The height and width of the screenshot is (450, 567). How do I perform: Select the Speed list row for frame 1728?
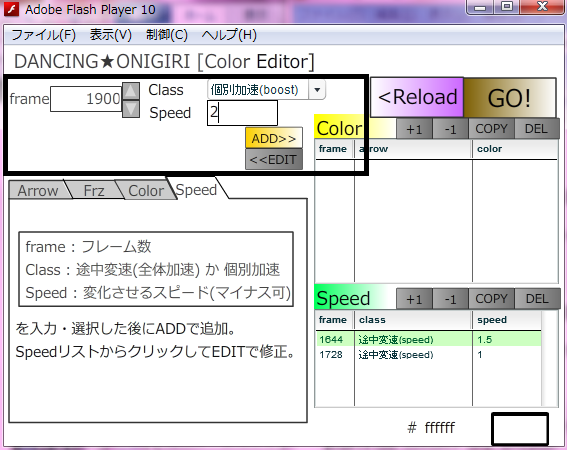(x=429, y=355)
